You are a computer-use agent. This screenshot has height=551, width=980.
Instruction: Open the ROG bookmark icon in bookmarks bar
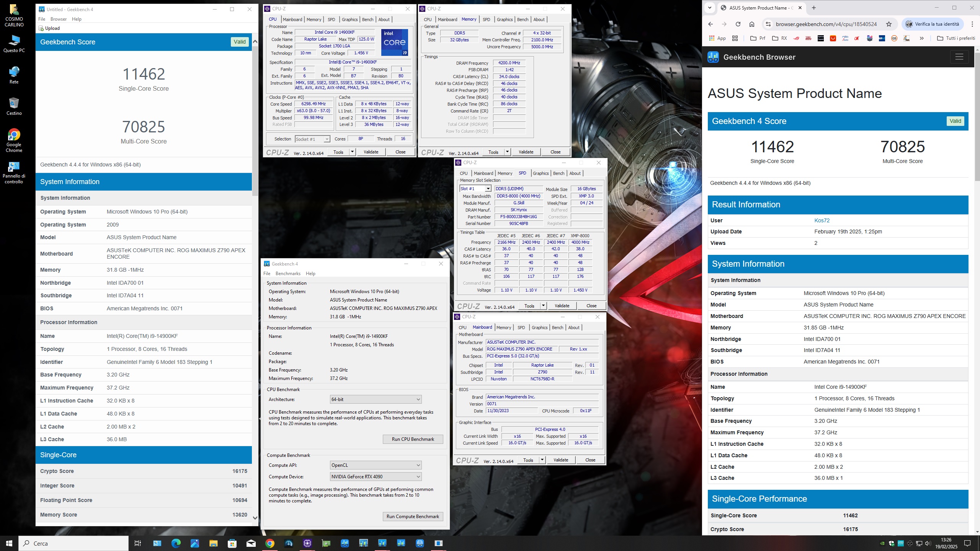pos(796,38)
